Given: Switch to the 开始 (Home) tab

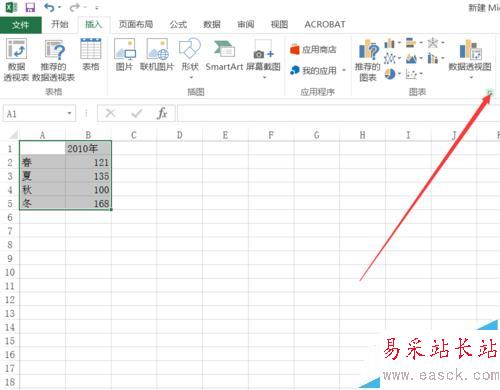Looking at the screenshot, I should pyautogui.click(x=60, y=24).
